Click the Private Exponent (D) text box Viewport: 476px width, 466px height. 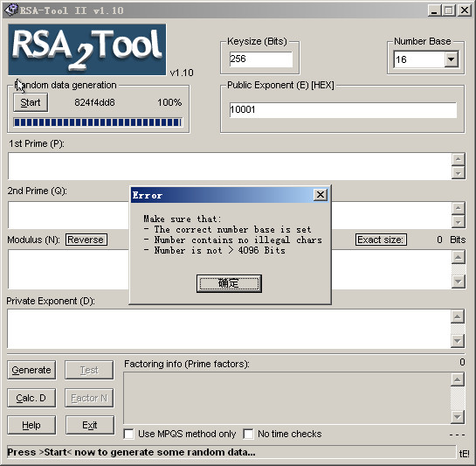(229, 329)
